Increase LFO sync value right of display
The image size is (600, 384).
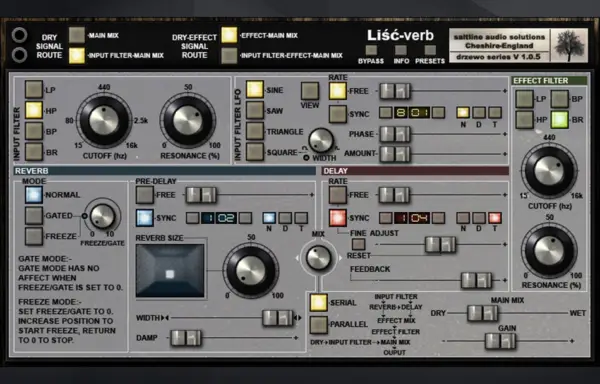(x=439, y=112)
